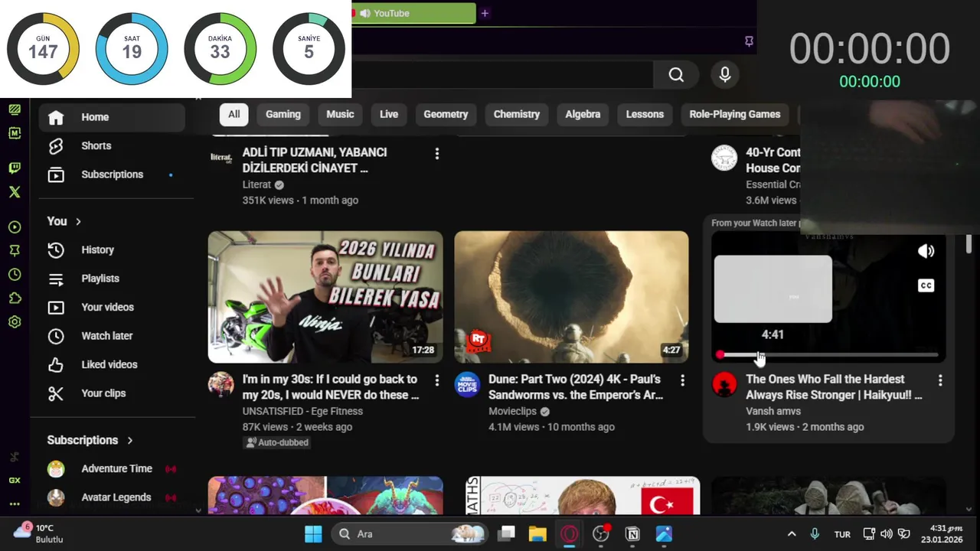Open Playlists in YouTube sidebar
Image resolution: width=980 pixels, height=551 pixels.
112,279
